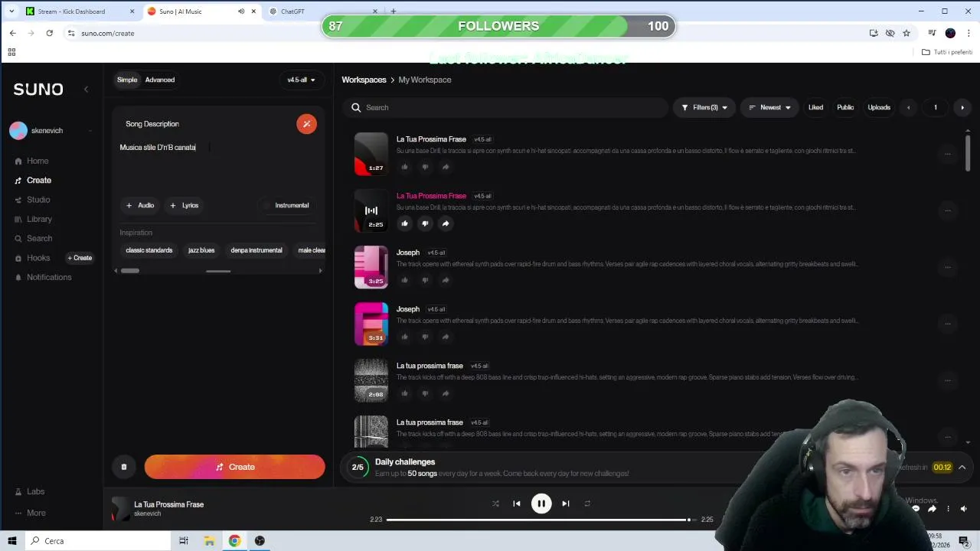Pause the playing song
This screenshot has height=551, width=980.
pyautogui.click(x=541, y=504)
